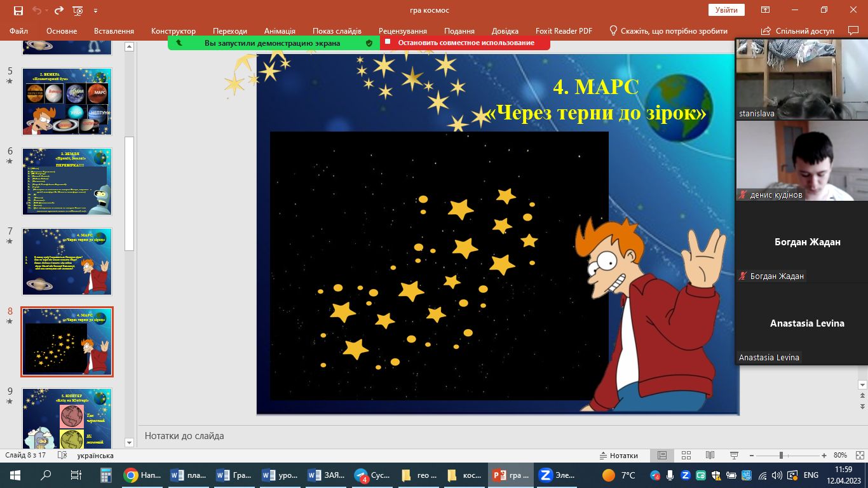Viewport: 868px width, 488px height.
Task: Click the Redo arrow in Quick Access toolbar
Action: [x=59, y=10]
